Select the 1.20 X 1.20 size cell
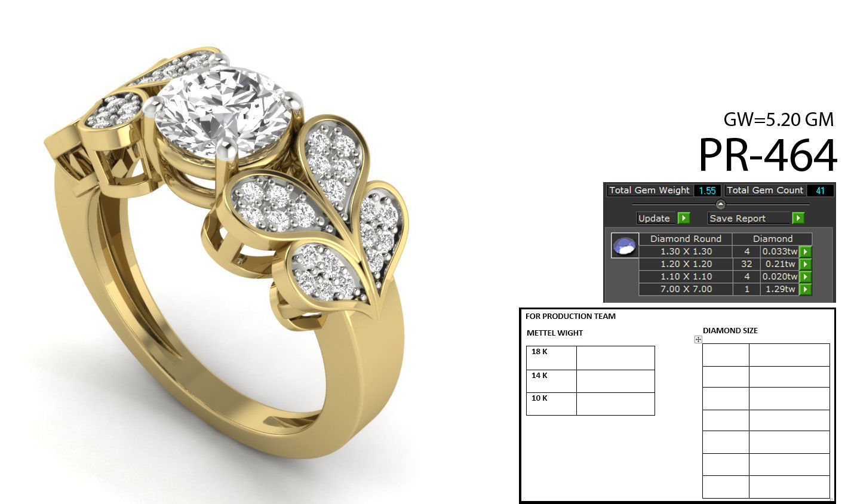Screen dimensions: 851x504 pyautogui.click(x=686, y=264)
